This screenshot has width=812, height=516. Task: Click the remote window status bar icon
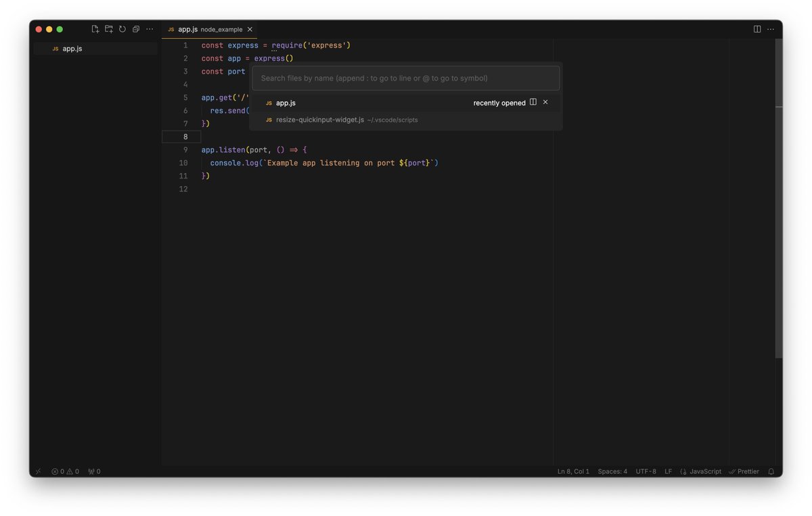38,471
